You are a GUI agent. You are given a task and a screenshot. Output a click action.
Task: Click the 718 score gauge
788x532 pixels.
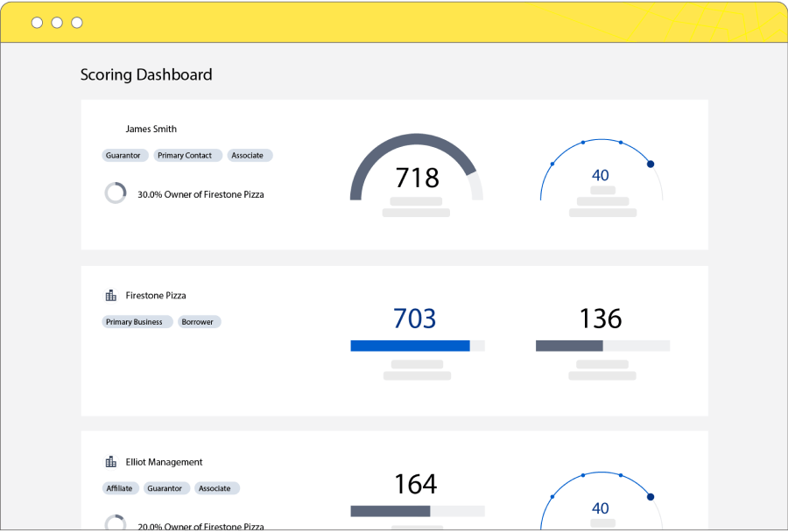click(416, 171)
